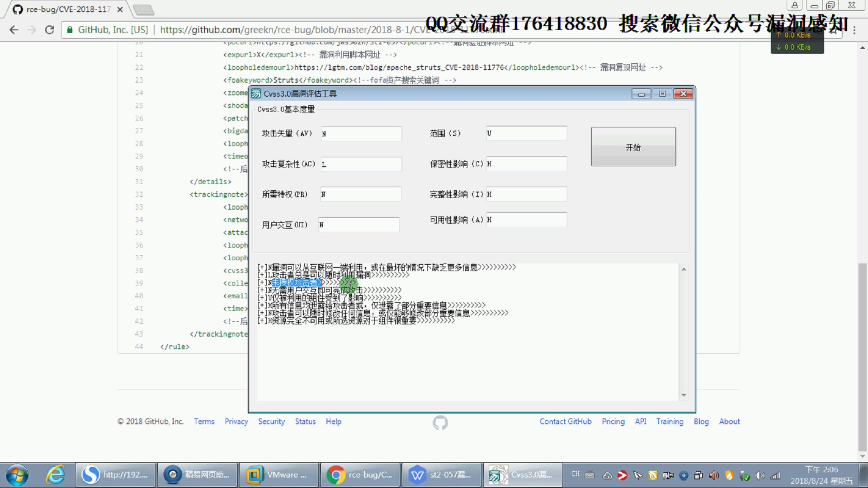
Task: Click the 范围 (S) input field
Action: [527, 133]
